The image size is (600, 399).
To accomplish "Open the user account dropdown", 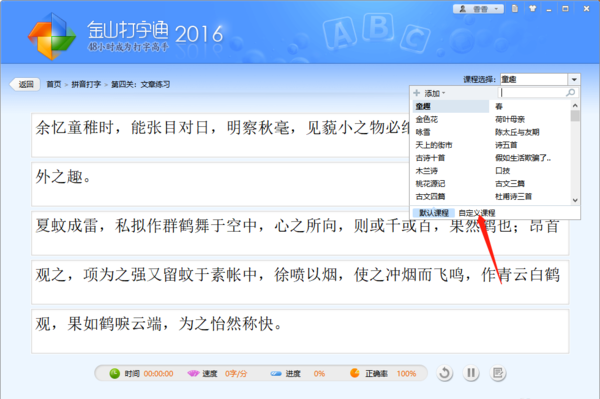I will coord(478,9).
